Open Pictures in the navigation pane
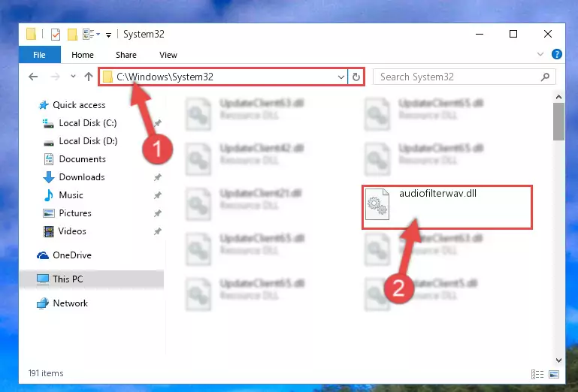 pyautogui.click(x=67, y=213)
